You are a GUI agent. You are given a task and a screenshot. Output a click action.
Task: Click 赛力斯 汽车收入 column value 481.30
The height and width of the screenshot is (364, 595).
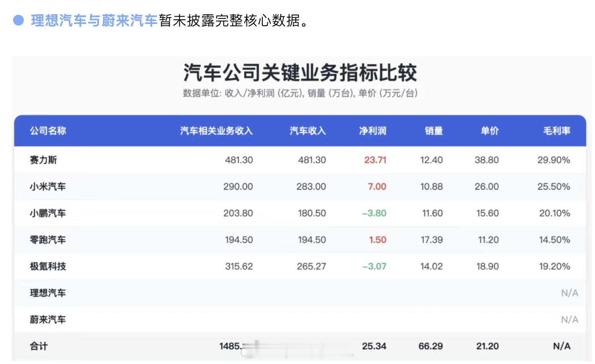click(312, 160)
